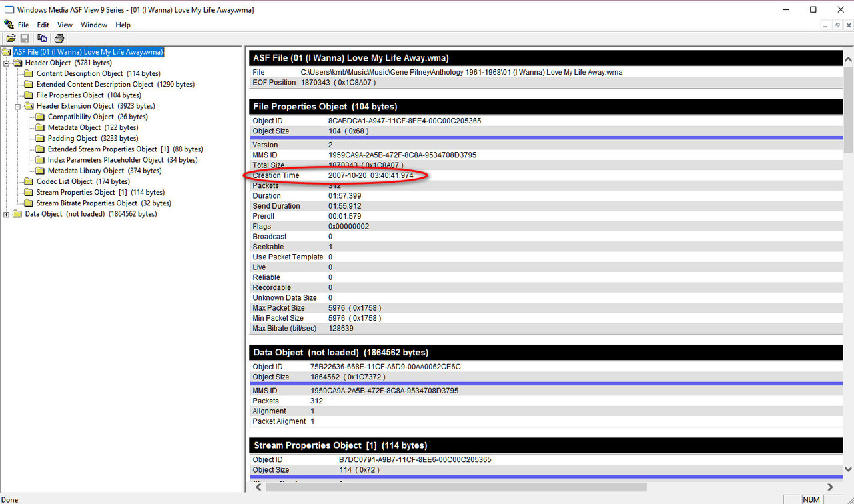Select Compatibility Object (26 bytes)
This screenshot has height=504, width=854.
[98, 117]
